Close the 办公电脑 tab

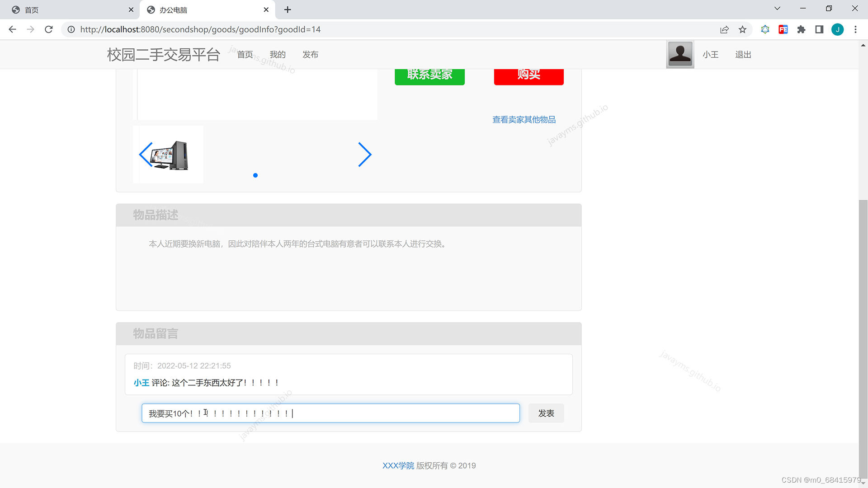(x=266, y=9)
